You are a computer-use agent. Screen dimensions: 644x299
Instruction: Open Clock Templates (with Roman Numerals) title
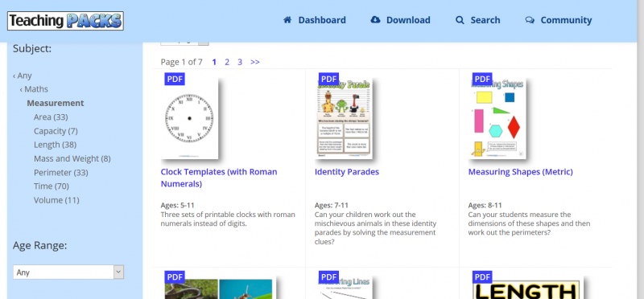pyautogui.click(x=219, y=178)
